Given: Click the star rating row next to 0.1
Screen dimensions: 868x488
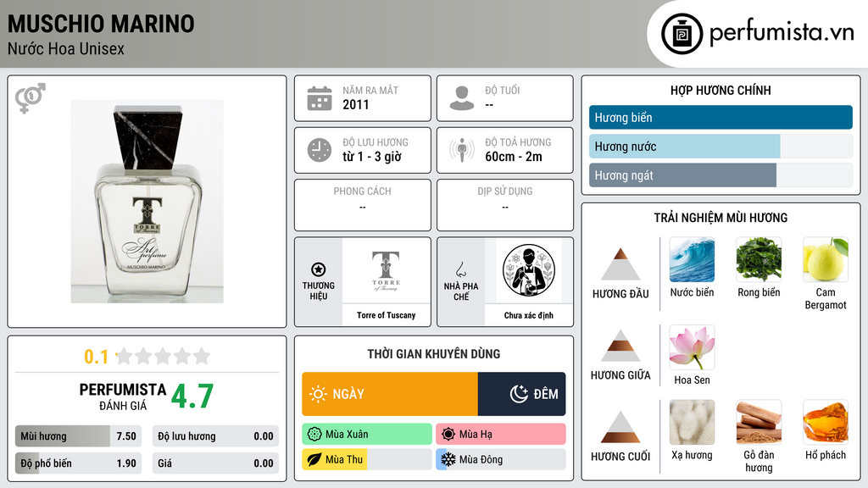Looking at the screenshot, I should click(164, 356).
